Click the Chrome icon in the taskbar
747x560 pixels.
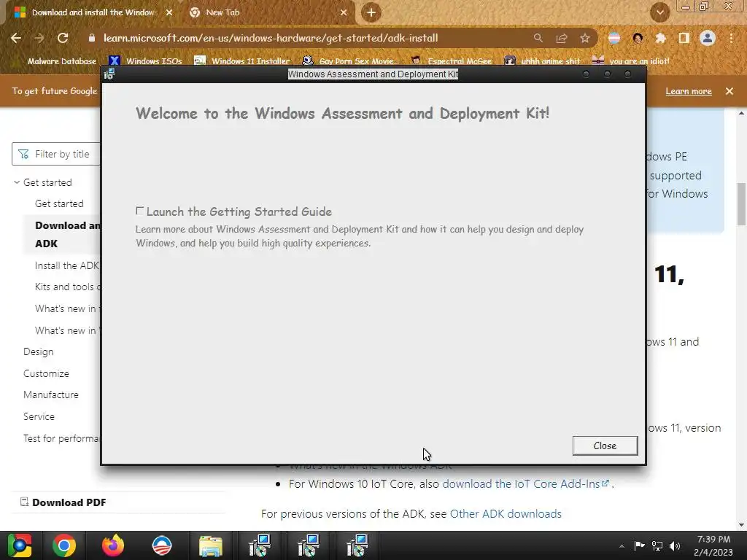[64, 545]
